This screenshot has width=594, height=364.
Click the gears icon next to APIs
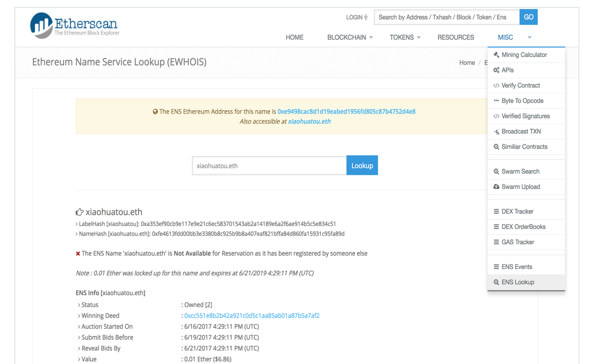pyautogui.click(x=496, y=70)
